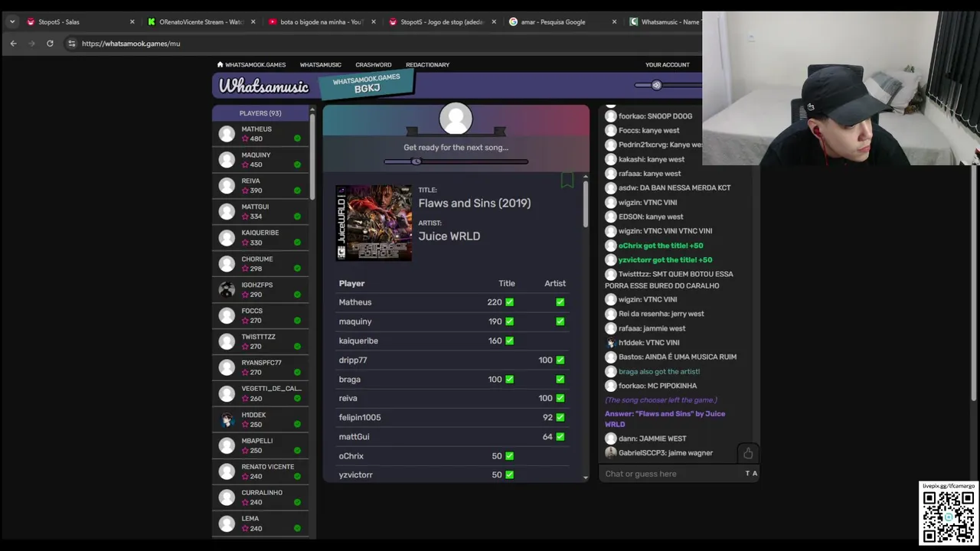Click the browser back arrow
The width and height of the screenshot is (980, 551).
tap(13, 44)
